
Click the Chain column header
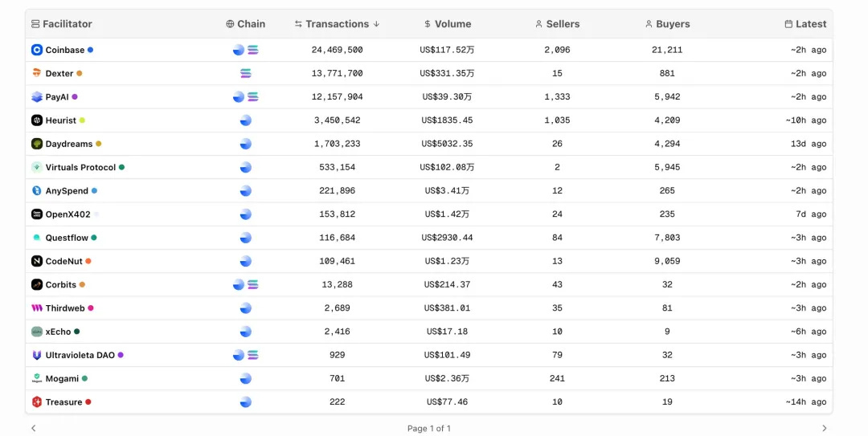pos(246,24)
